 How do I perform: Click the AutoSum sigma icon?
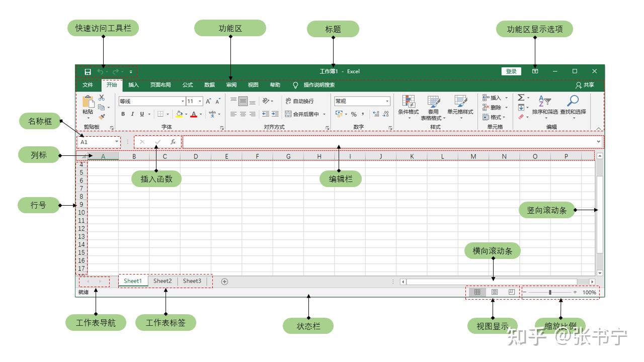coord(521,98)
